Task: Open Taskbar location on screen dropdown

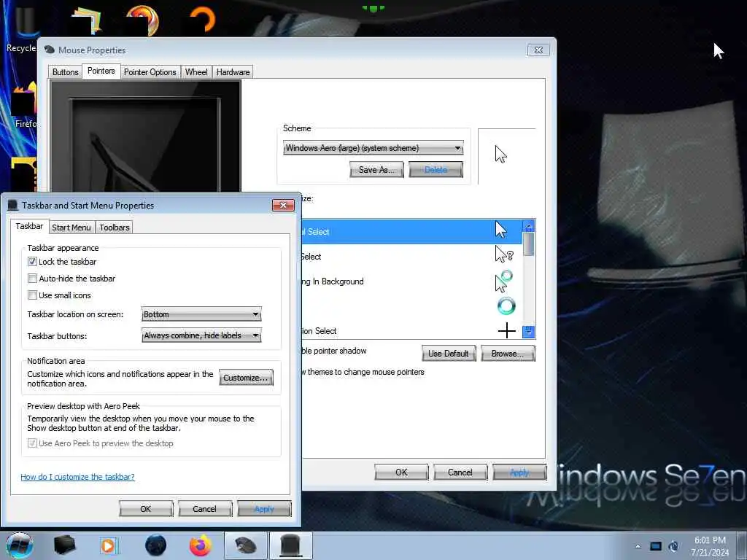Action: coord(201,314)
